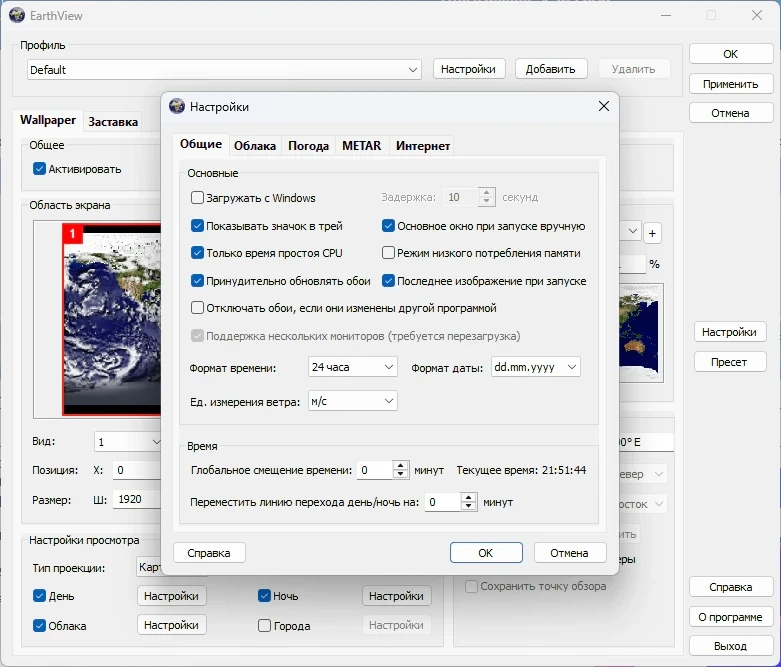781x667 pixels.
Task: Click Текущее время 21:51:44 text
Action: pos(521,470)
